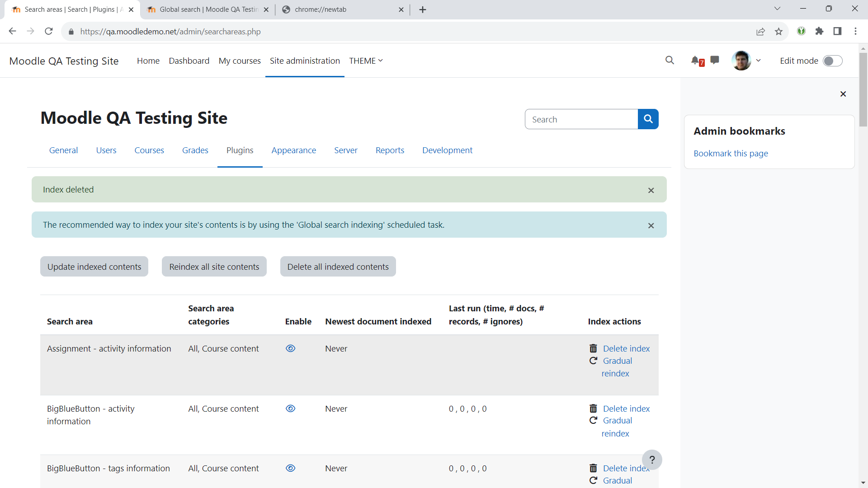Screen dimensions: 868x488
Task: Click Gradual reindex for BigBlueButton activity
Action: (x=617, y=427)
